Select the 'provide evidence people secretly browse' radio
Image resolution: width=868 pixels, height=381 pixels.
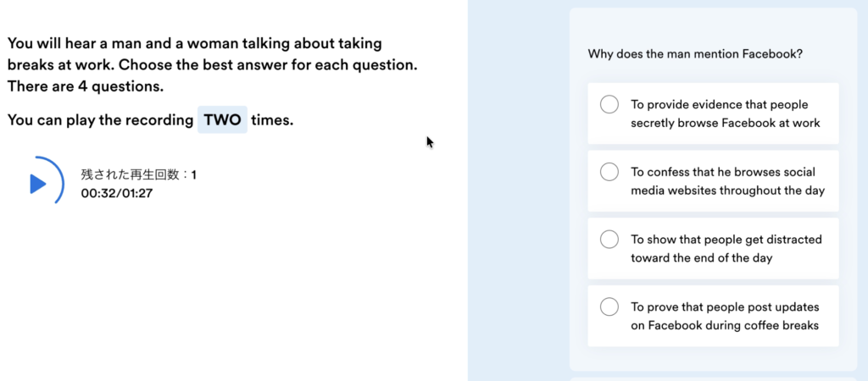point(609,104)
